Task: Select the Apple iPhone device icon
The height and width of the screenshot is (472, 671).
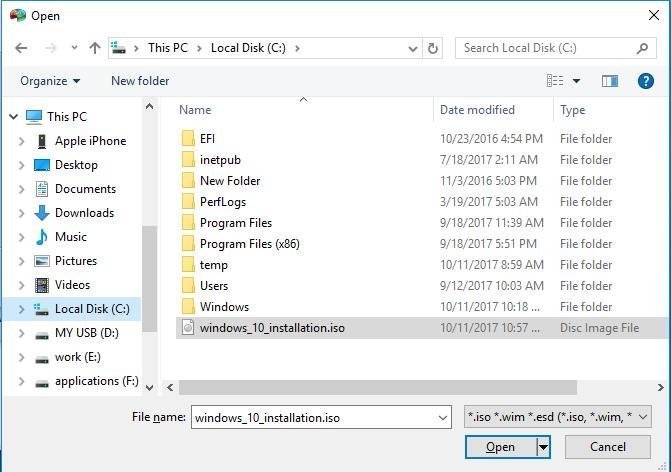Action: click(x=42, y=141)
